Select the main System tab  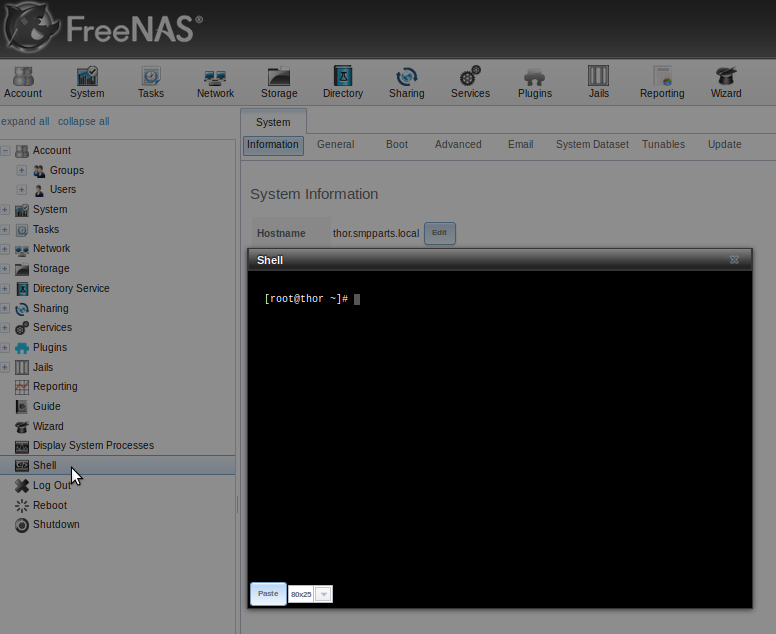click(273, 122)
